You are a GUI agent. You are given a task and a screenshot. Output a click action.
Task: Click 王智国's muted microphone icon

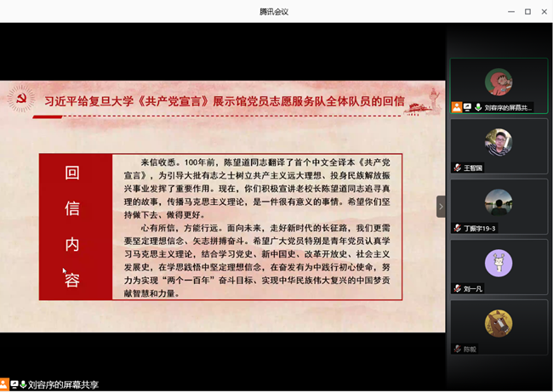click(x=457, y=168)
